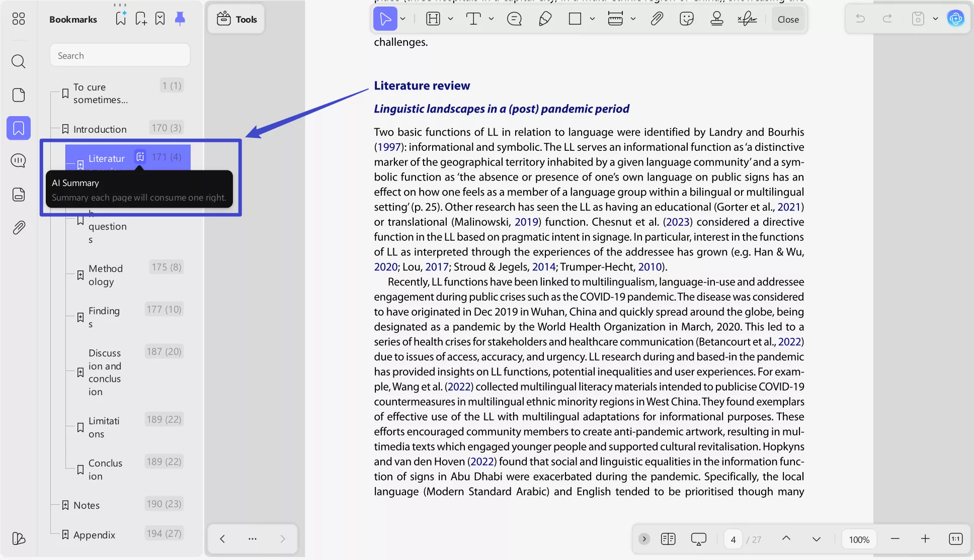Launch the AI assistant icon top right
Viewport: 974px width, 560px height.
point(956,18)
